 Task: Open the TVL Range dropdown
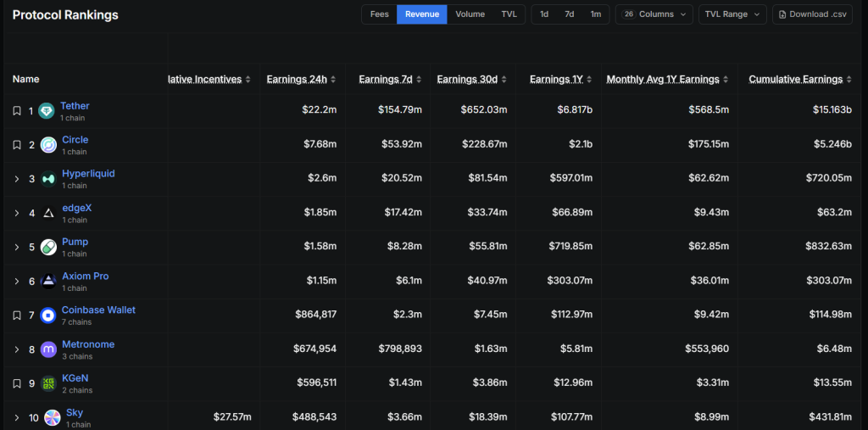732,14
